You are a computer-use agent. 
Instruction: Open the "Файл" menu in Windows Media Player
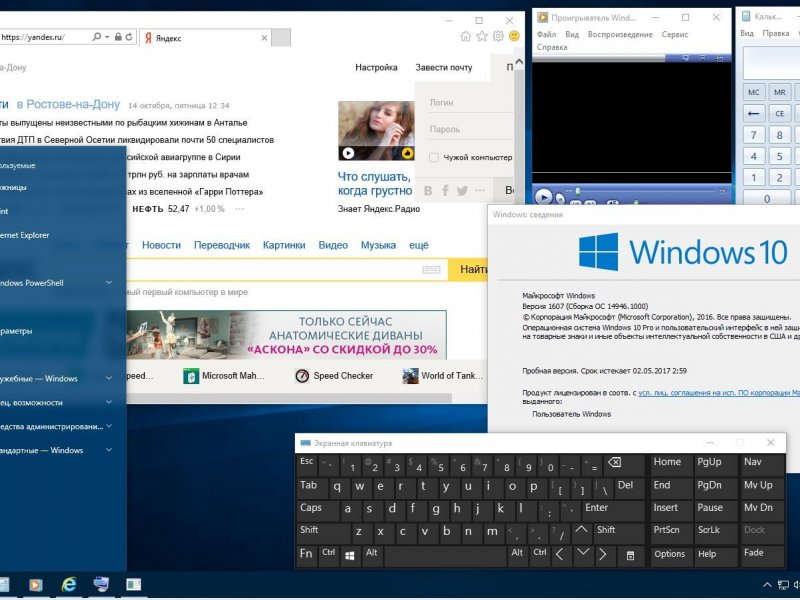546,34
